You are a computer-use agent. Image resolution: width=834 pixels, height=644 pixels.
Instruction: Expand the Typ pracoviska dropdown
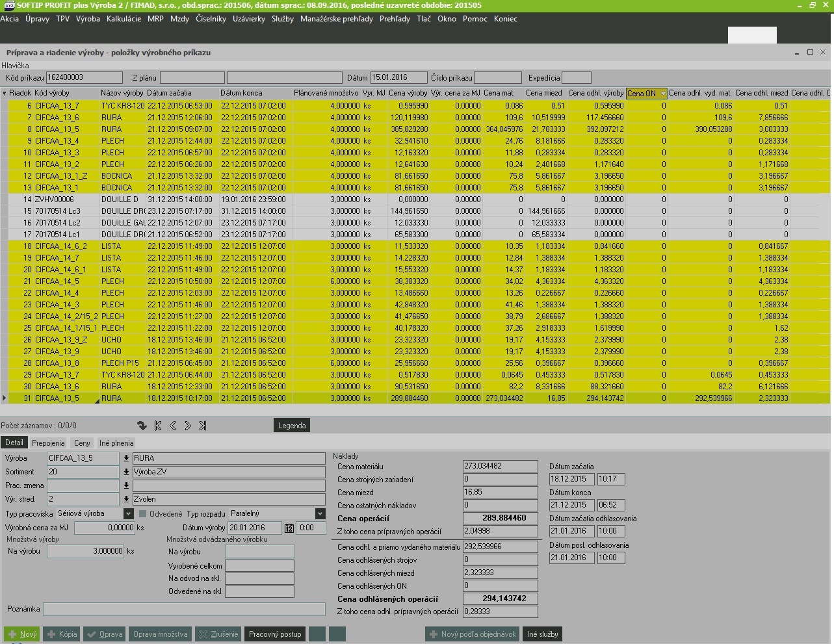point(128,513)
